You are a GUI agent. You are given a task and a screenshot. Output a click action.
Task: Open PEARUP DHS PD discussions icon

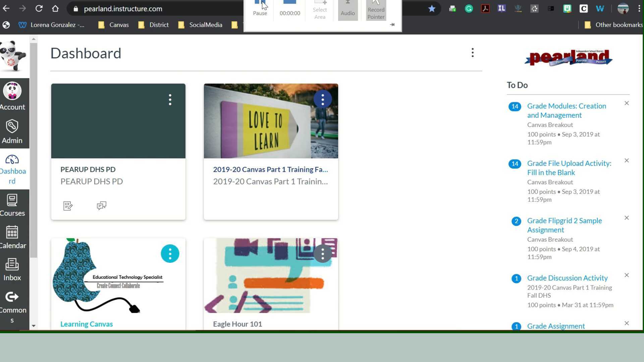[x=101, y=205]
